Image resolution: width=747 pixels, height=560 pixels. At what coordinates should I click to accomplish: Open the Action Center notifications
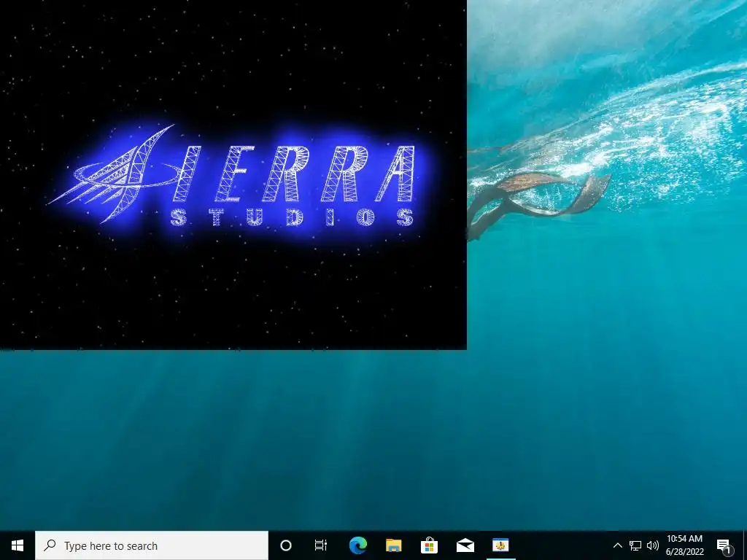click(x=724, y=545)
